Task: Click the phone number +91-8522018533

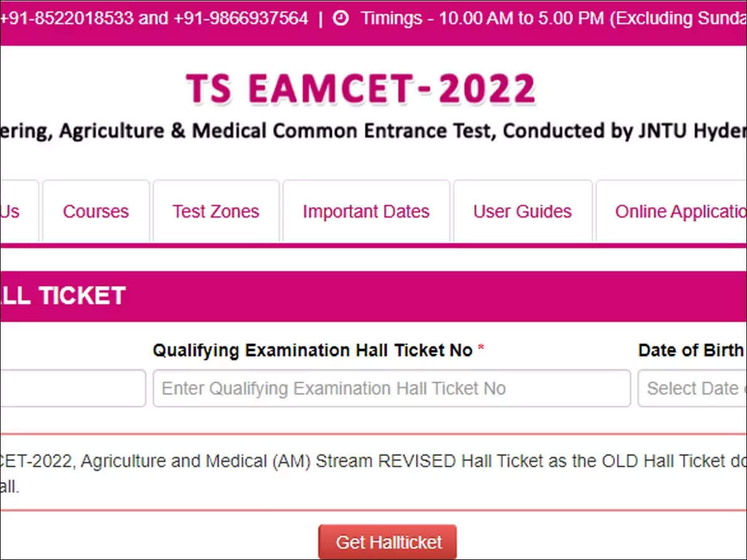Action: coord(66,19)
